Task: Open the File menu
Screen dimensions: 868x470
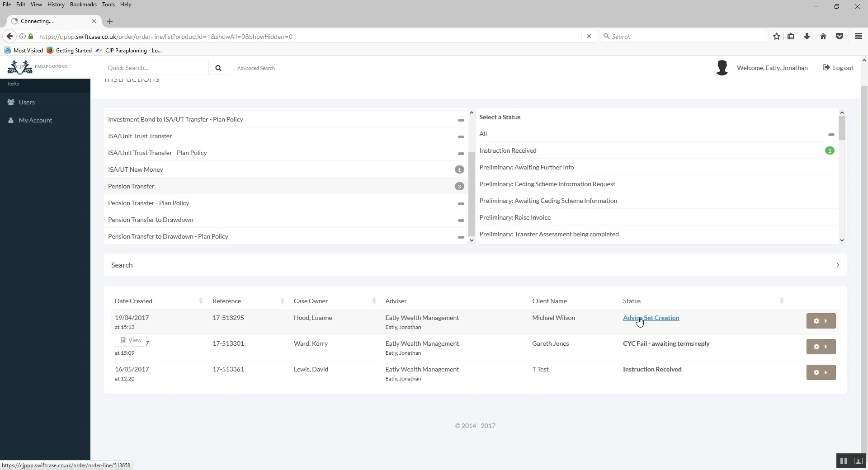Action: point(7,5)
